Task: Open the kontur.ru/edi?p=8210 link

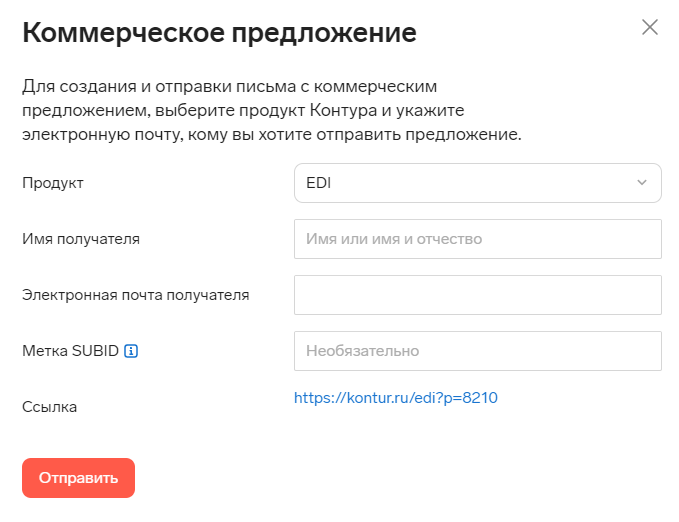Action: pyautogui.click(x=395, y=397)
